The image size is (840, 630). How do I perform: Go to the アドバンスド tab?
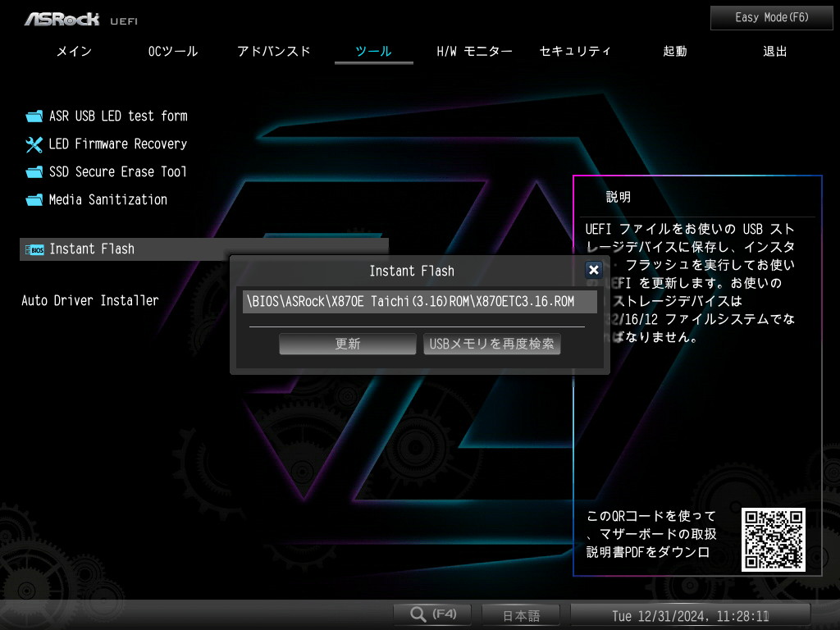(274, 52)
